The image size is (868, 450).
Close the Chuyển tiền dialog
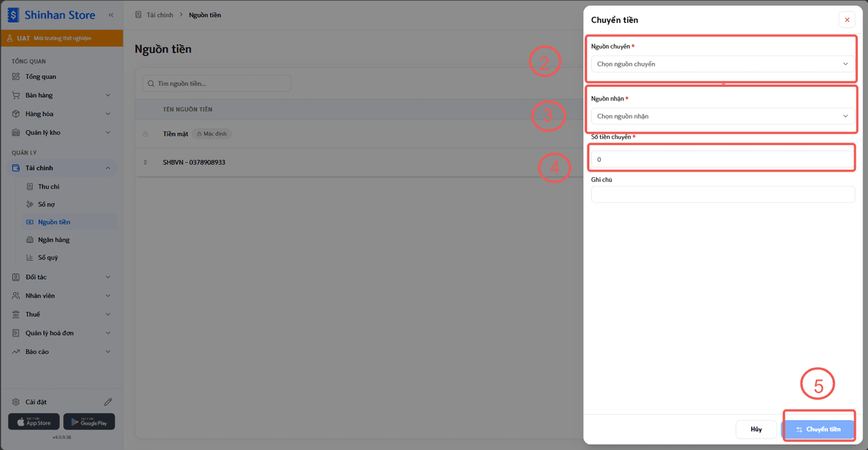click(x=847, y=20)
